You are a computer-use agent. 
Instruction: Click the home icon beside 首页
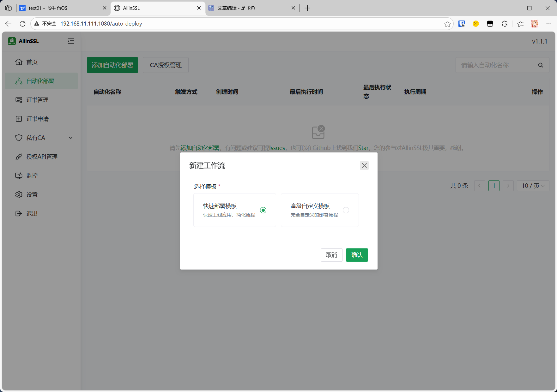tap(19, 62)
